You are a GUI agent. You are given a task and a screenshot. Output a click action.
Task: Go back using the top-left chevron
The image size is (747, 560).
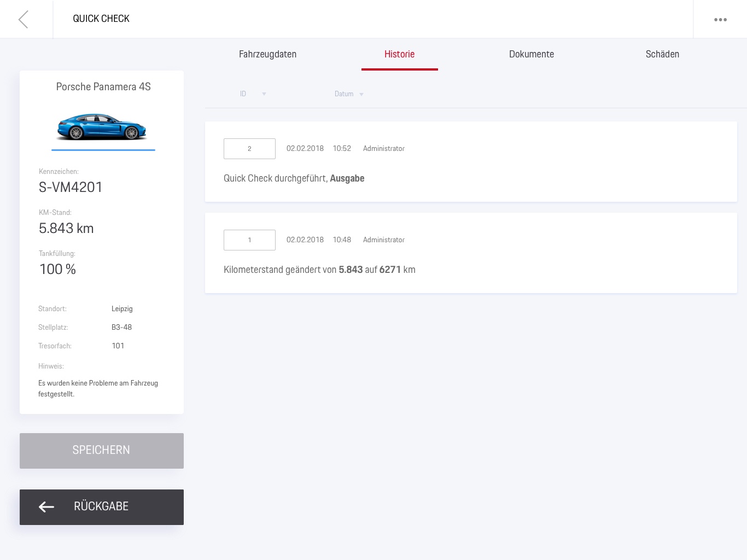pos(23,19)
